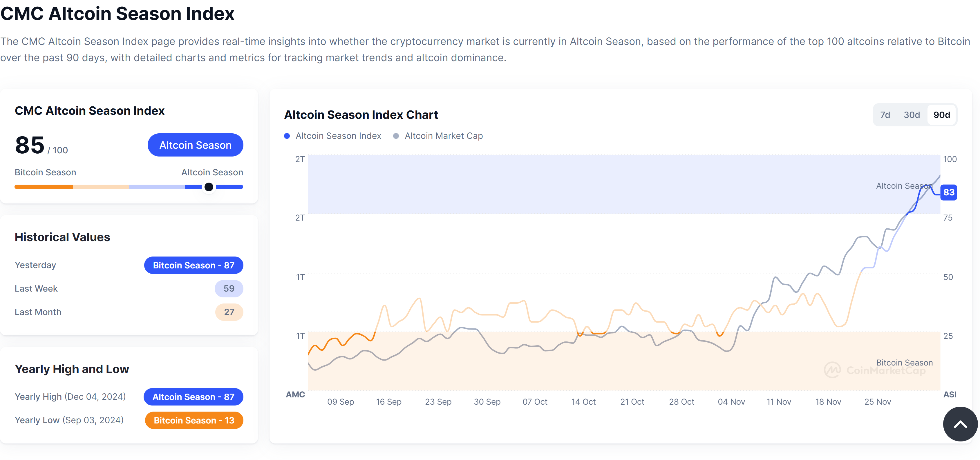Move the season index slider handle

(209, 187)
